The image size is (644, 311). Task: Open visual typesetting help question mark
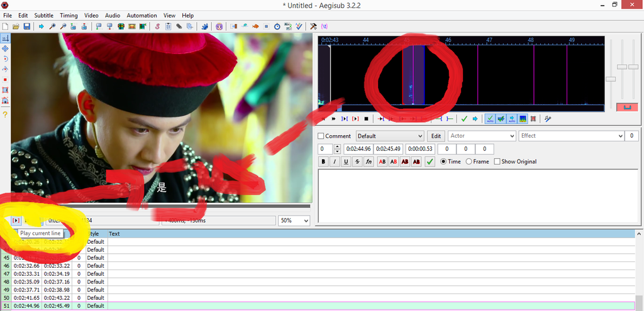pyautogui.click(x=5, y=114)
